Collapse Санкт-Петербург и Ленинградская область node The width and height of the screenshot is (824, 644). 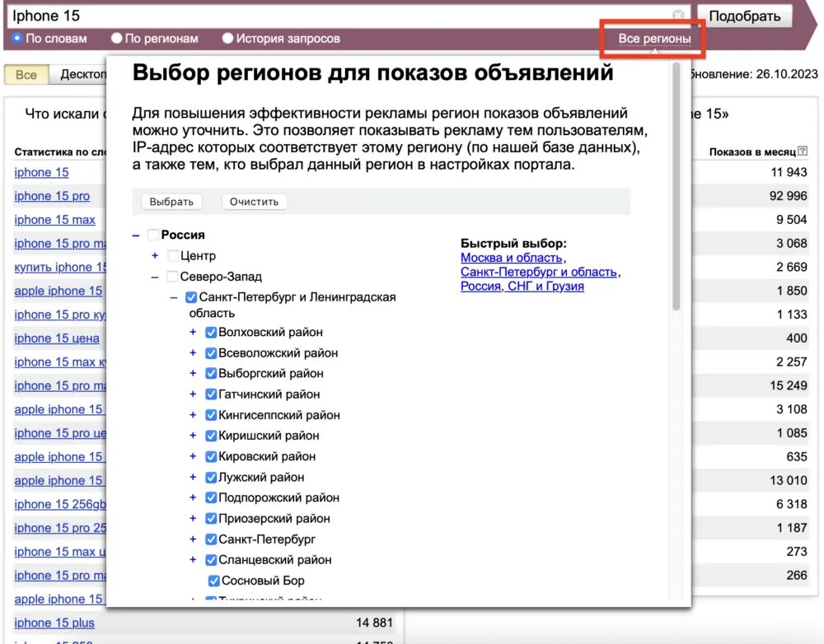174,298
